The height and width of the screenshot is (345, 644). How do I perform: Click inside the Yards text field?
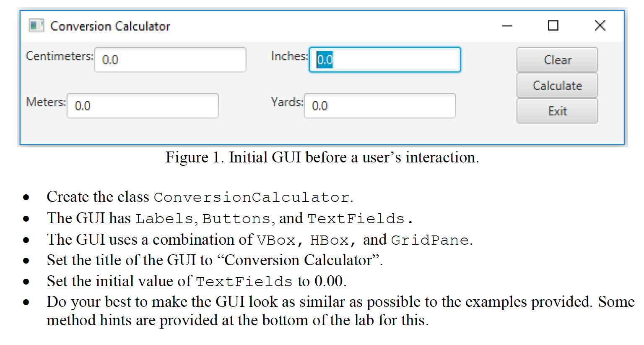(379, 105)
